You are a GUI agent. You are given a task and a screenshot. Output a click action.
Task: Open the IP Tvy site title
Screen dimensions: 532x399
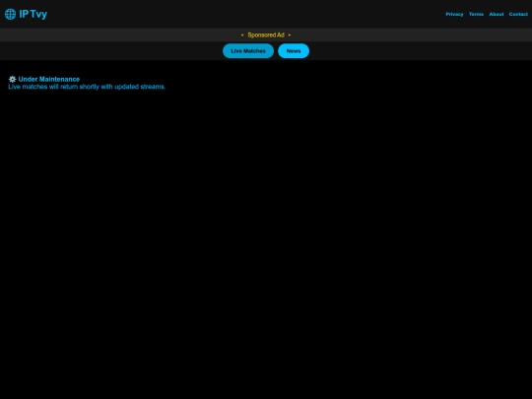(x=33, y=14)
